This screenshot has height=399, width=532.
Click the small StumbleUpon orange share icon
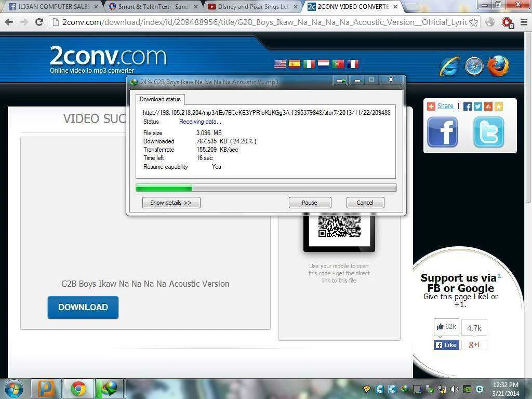[x=488, y=107]
